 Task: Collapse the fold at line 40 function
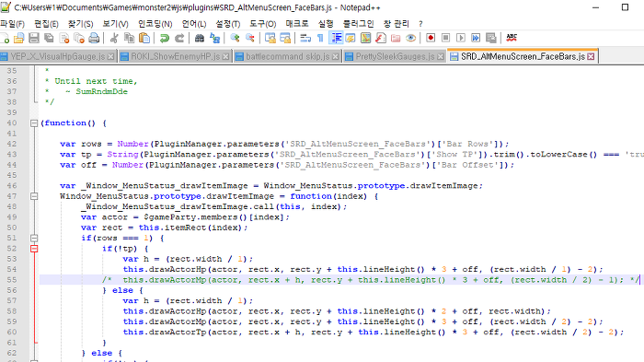pos(34,123)
